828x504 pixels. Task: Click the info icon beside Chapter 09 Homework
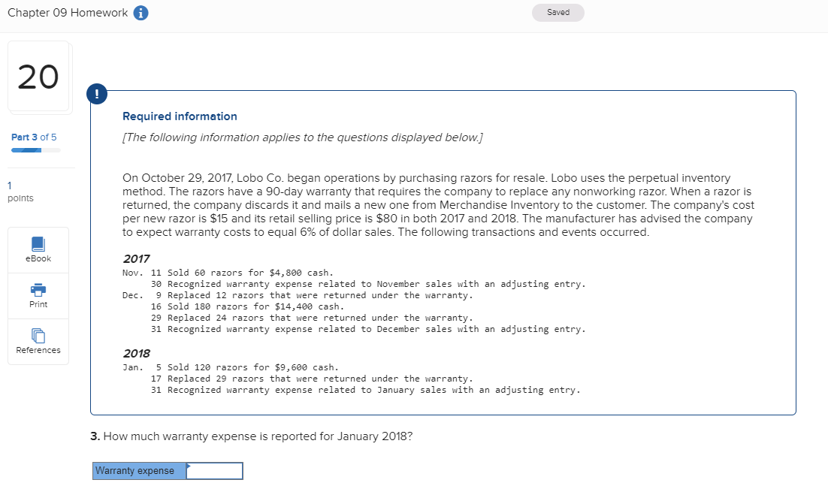tap(141, 13)
